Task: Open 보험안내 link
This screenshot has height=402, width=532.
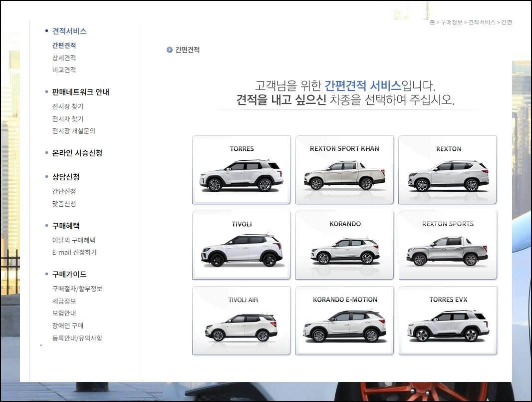Action: [64, 313]
